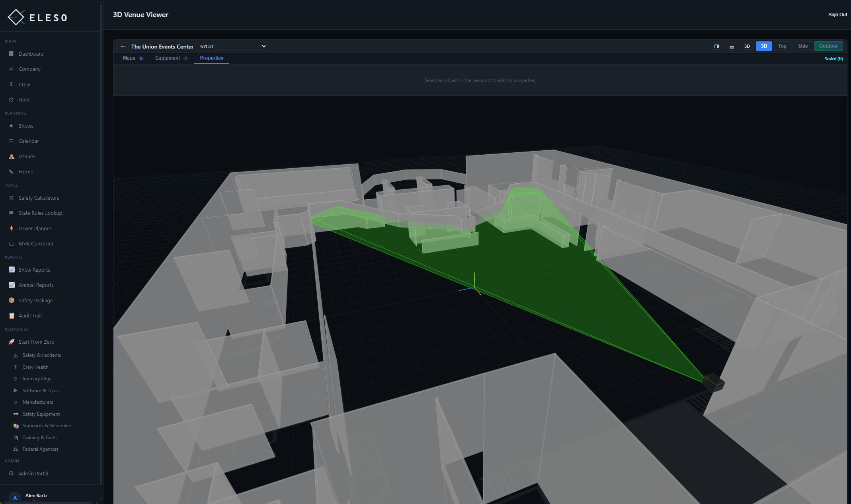Open Show Reports from the sidebar
The width and height of the screenshot is (851, 504).
[34, 270]
